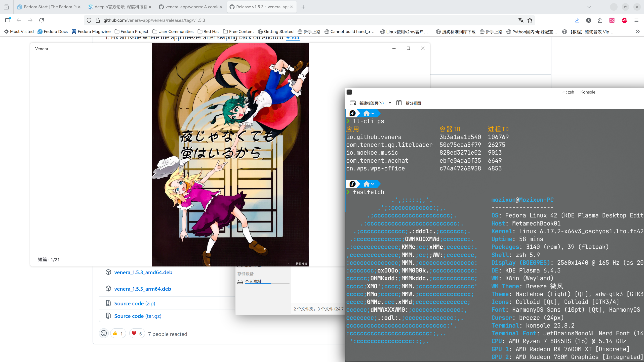
Task: Switch to the deepin forum tab
Action: 120,7
